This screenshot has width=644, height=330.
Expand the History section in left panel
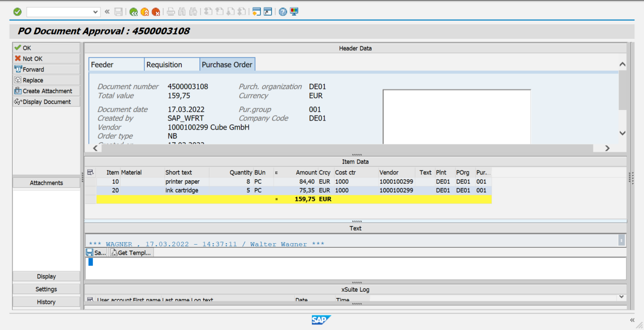(x=46, y=302)
